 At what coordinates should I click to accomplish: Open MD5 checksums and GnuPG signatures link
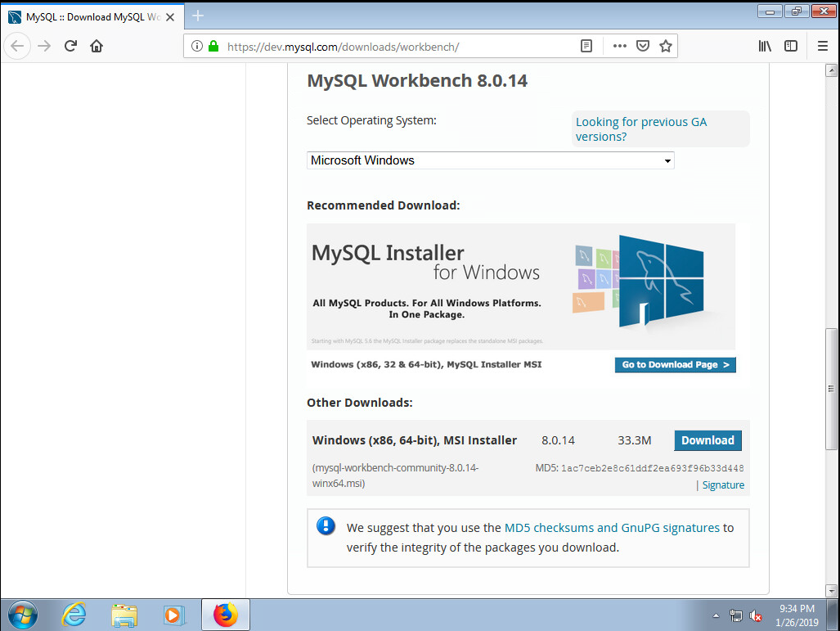tap(612, 528)
